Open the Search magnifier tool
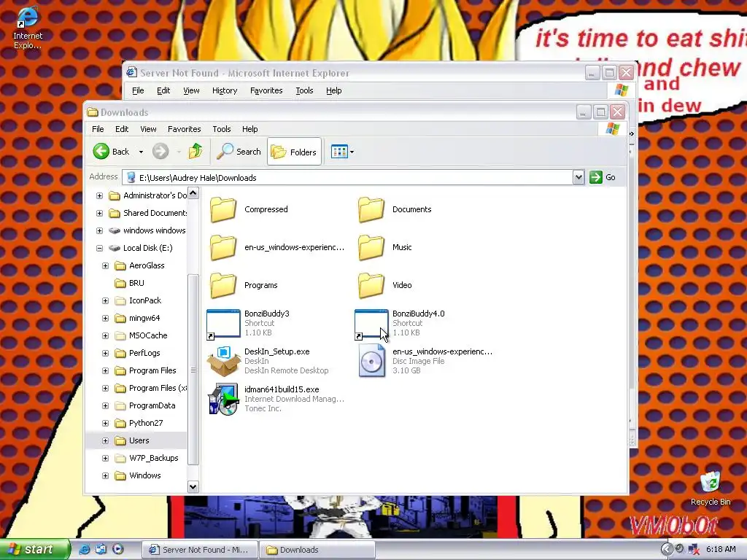This screenshot has width=747, height=560. (239, 152)
